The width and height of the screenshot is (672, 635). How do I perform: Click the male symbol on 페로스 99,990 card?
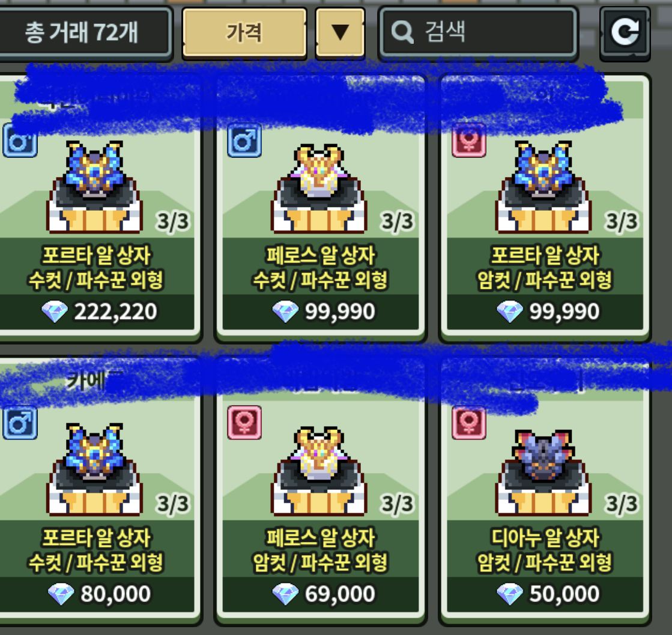pos(244,140)
